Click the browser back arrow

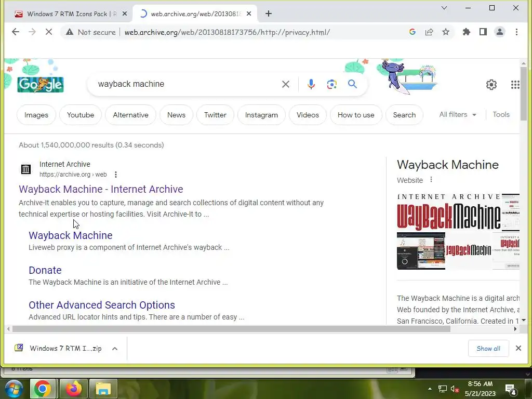(x=15, y=32)
